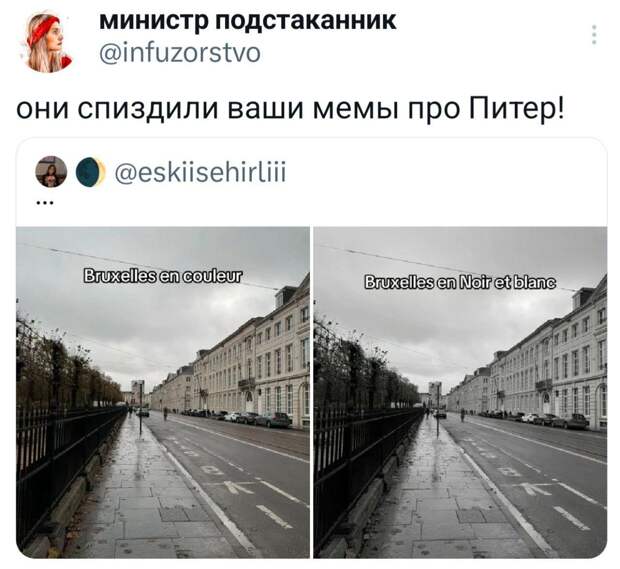
Task: Click the street pole in right photo
Action: (x=438, y=410)
